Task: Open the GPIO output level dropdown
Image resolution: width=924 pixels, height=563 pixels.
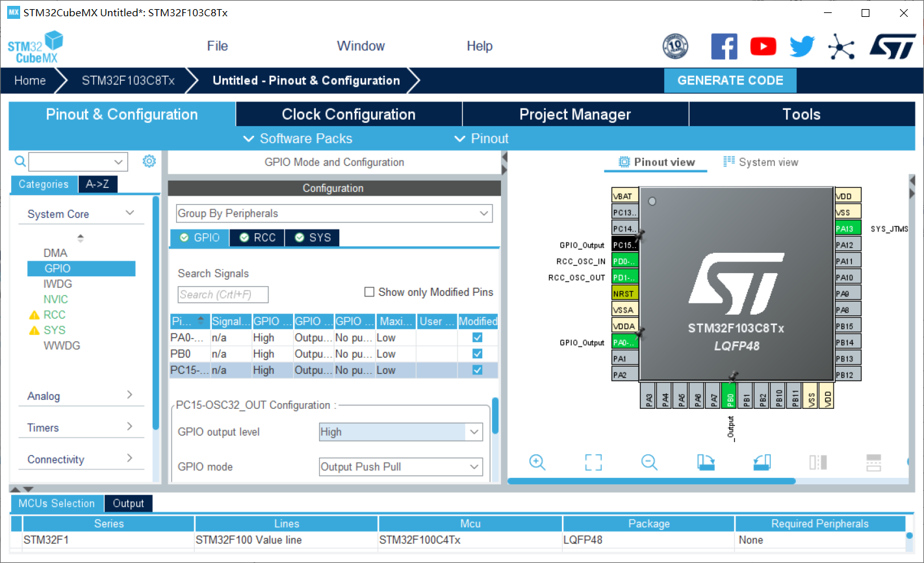Action: 401,432
